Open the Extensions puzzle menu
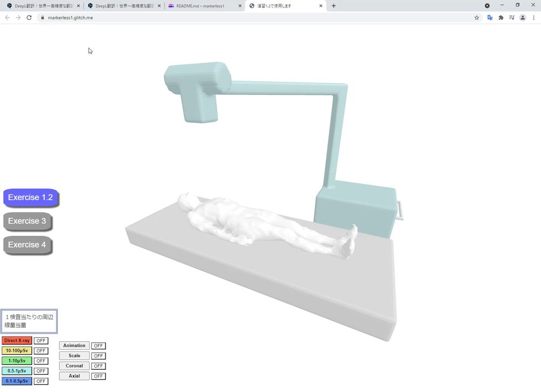541x392 pixels. click(501, 18)
